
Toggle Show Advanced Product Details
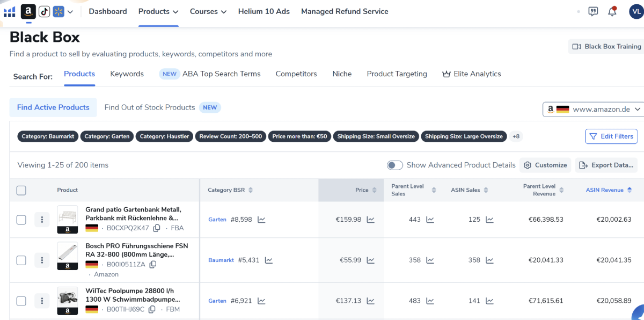395,165
